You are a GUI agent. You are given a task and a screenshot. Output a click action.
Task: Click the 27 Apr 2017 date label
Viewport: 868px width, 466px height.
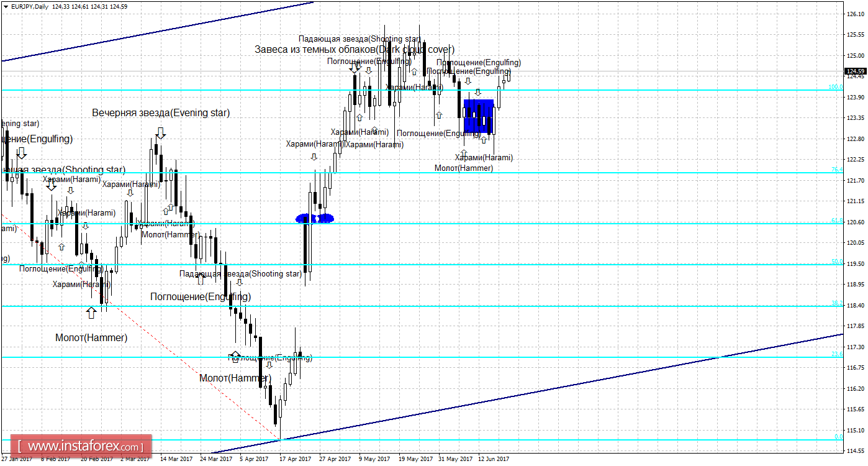coord(335,459)
